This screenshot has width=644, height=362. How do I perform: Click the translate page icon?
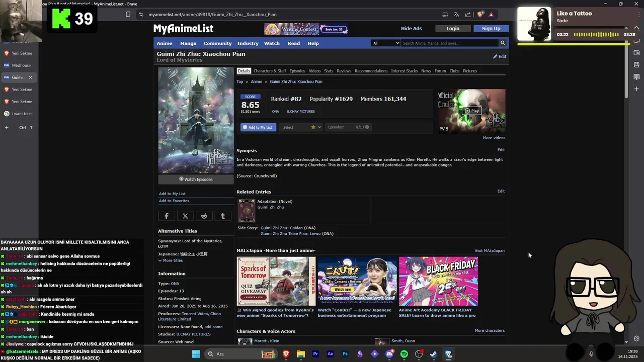456,15
